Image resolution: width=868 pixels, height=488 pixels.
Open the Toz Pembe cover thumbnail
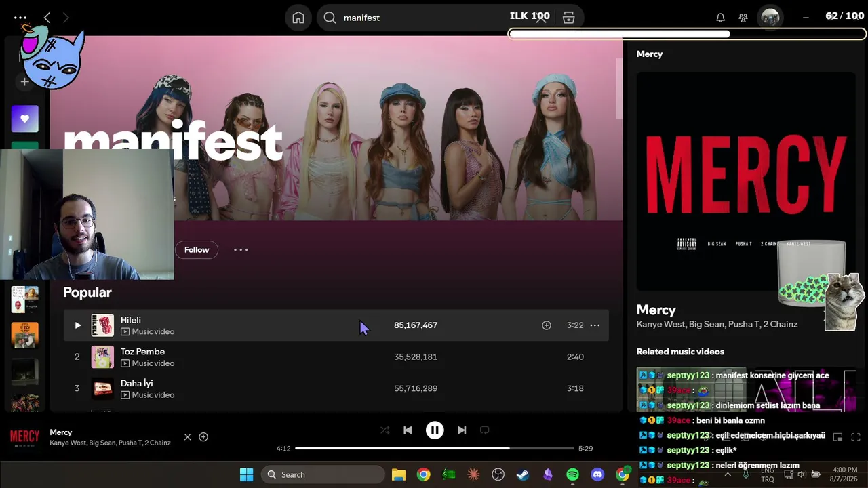point(102,357)
